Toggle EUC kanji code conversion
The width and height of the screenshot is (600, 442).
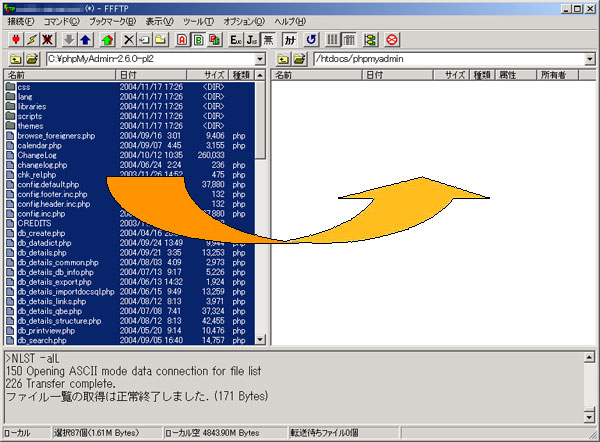pos(236,39)
